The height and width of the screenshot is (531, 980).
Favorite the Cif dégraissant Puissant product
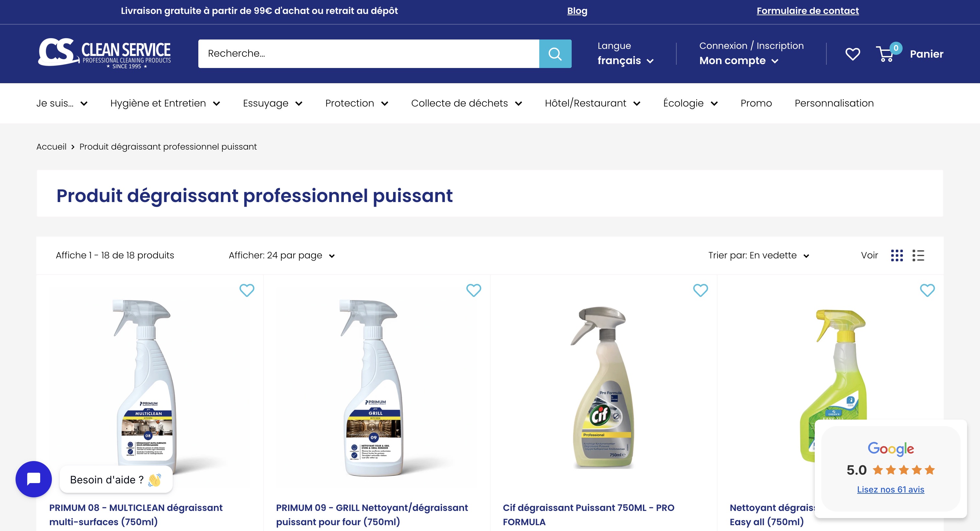click(700, 290)
